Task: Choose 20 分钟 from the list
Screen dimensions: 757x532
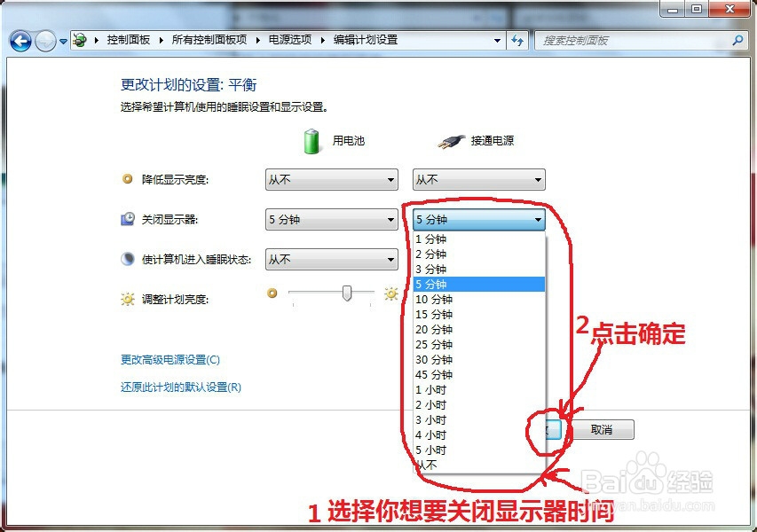Action: coord(479,330)
